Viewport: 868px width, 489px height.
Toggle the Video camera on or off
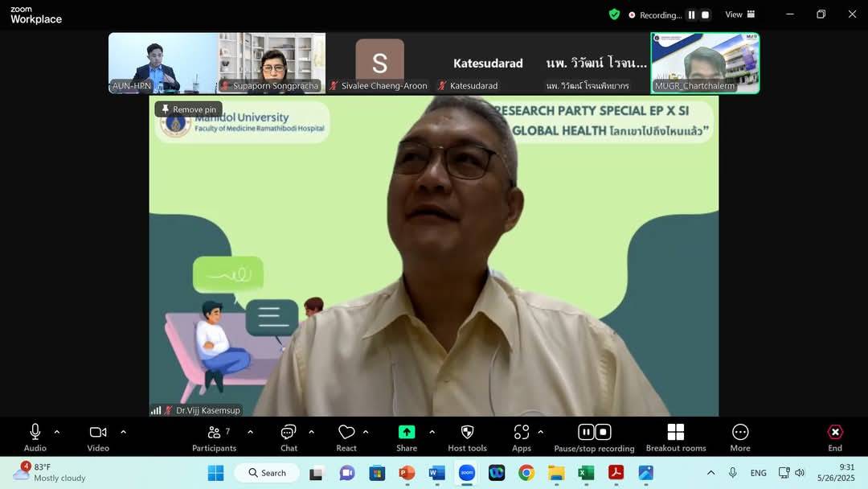[x=98, y=433]
